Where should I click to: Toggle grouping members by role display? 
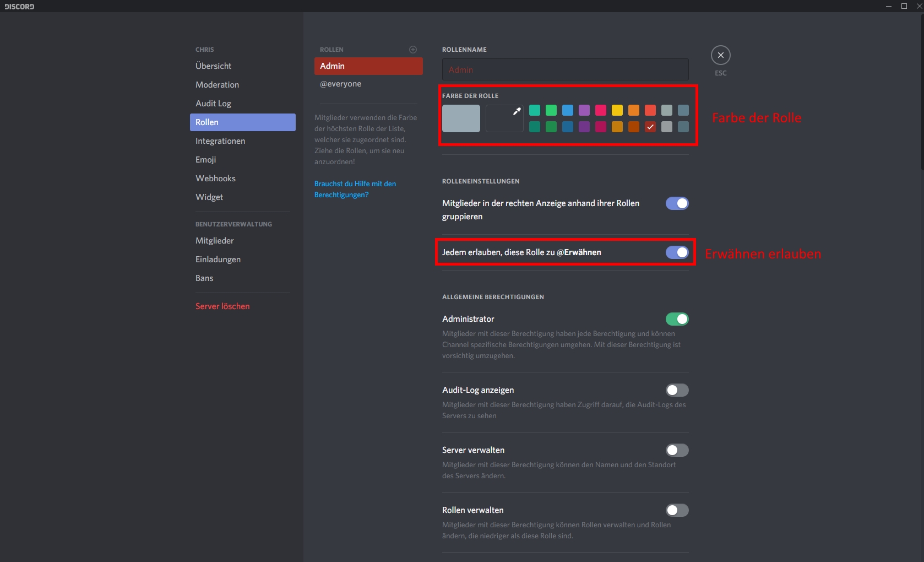point(677,203)
